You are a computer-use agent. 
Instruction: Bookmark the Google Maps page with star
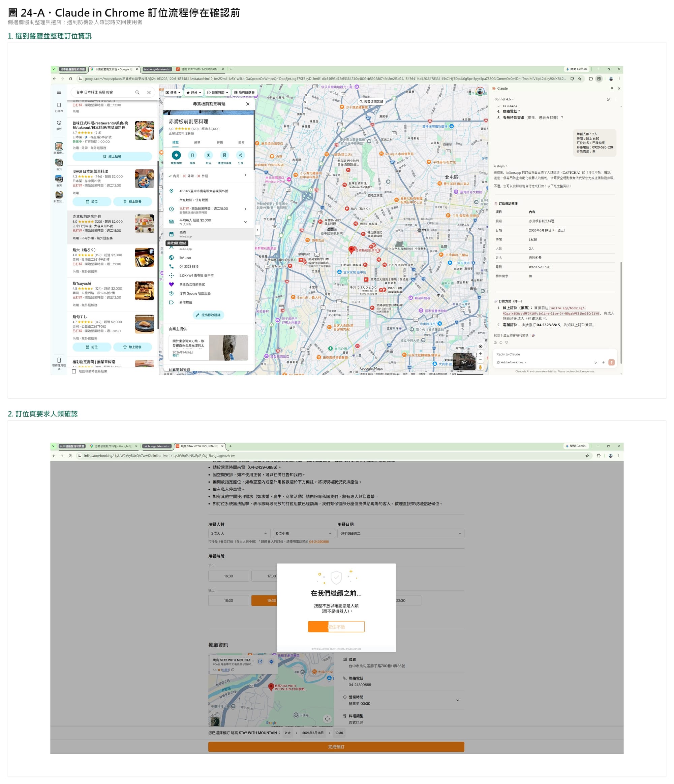579,79
